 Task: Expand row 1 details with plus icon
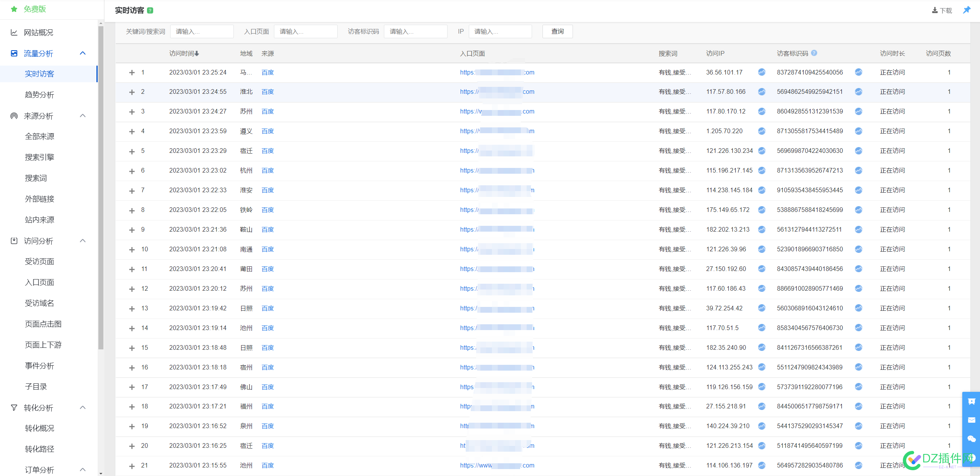coord(132,73)
